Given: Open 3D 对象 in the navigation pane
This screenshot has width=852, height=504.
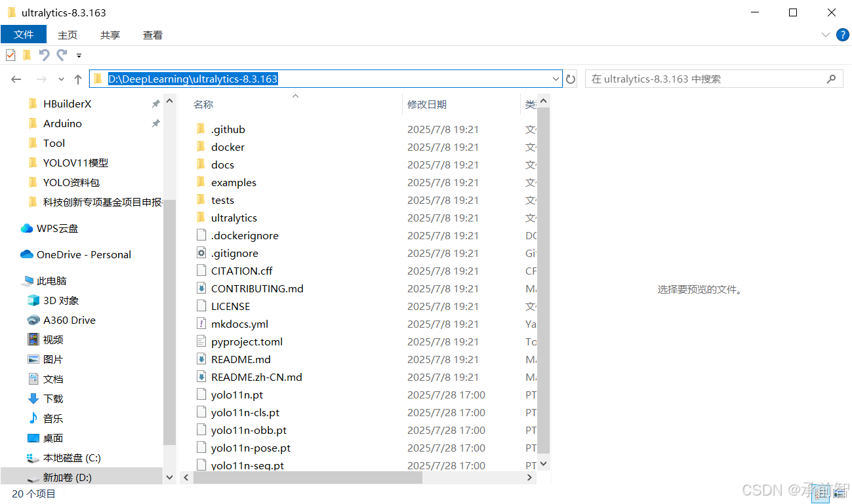Looking at the screenshot, I should 61,300.
